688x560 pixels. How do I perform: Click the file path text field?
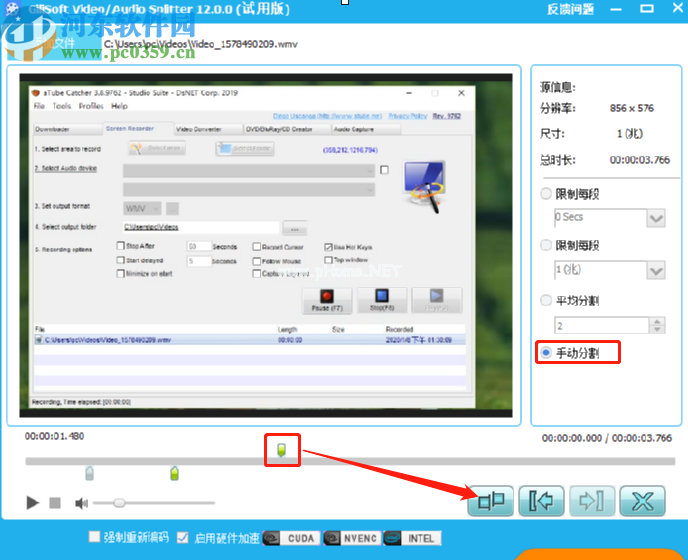point(201,44)
